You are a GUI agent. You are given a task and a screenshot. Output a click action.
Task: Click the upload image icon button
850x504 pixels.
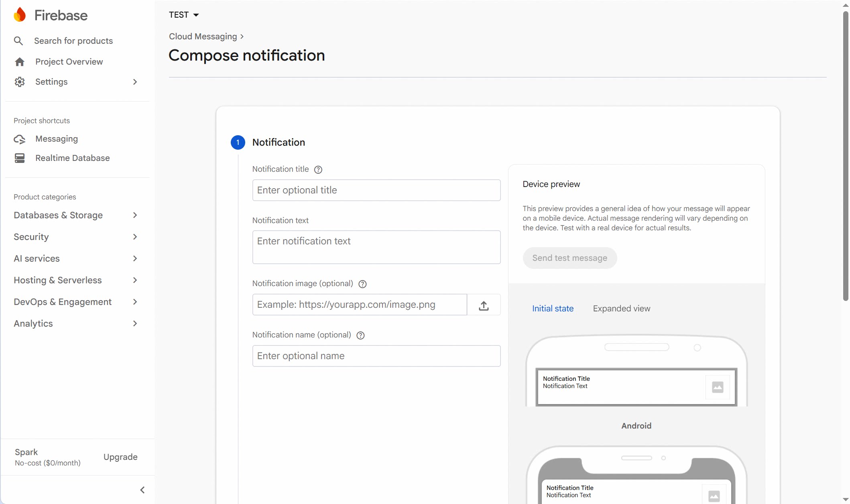[484, 305]
